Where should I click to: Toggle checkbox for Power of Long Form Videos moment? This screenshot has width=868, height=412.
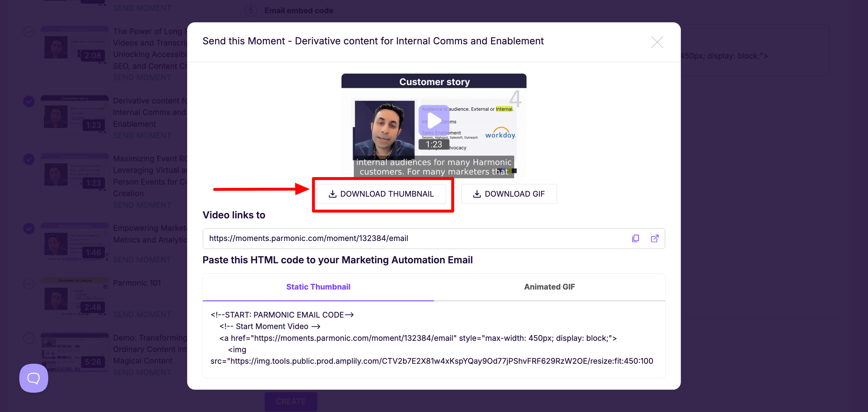[x=29, y=32]
